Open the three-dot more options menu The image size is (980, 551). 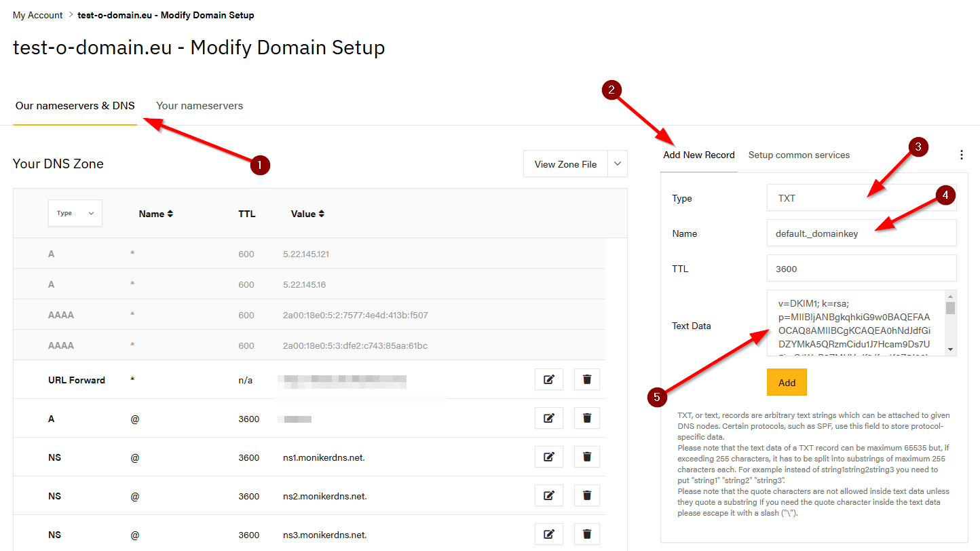tap(961, 155)
